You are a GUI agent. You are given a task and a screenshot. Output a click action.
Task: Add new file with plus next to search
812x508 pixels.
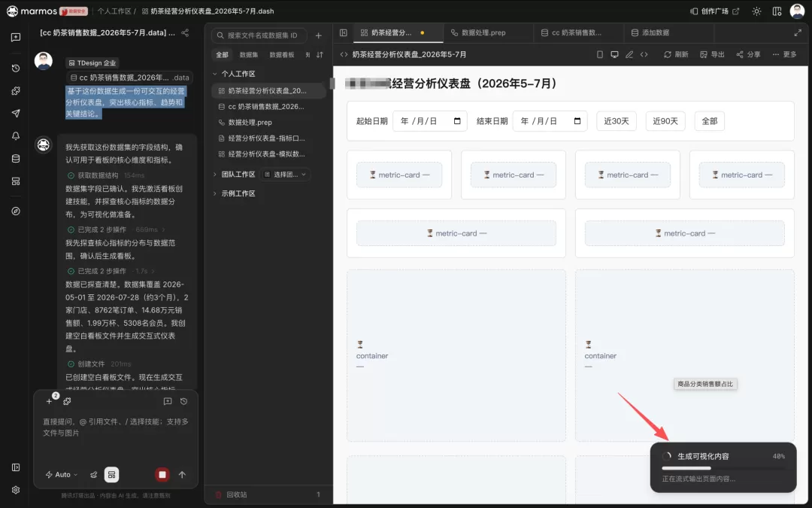[319, 35]
